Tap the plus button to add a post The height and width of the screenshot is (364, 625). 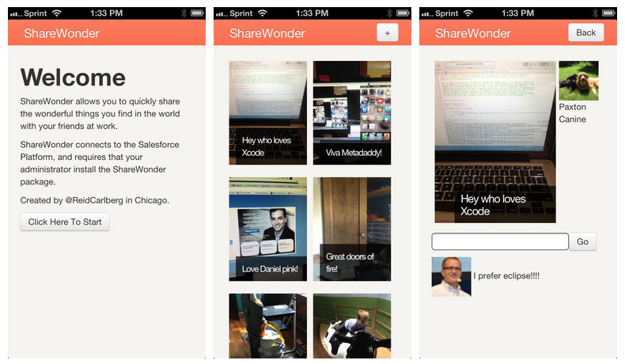coord(387,32)
